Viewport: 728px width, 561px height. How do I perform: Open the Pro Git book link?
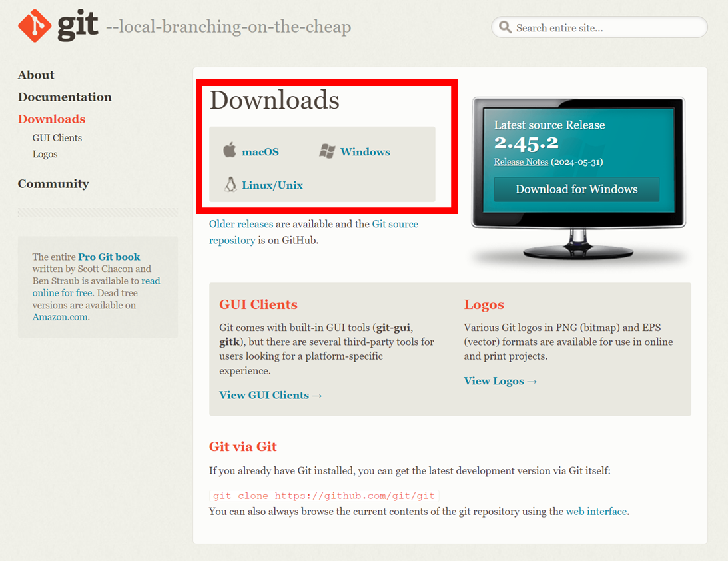coord(109,257)
